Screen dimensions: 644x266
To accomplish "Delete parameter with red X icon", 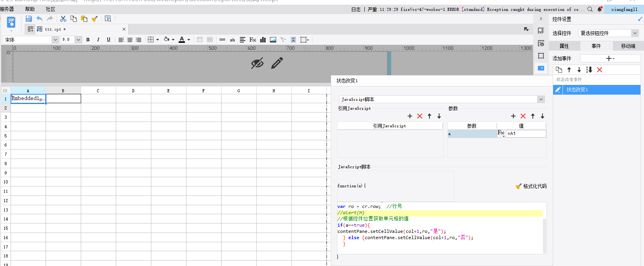I will 523,116.
